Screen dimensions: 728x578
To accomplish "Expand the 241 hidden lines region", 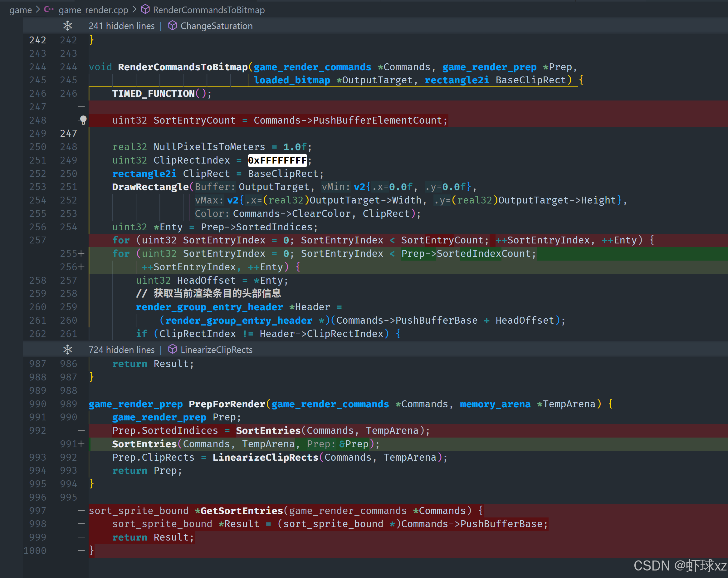I will click(122, 26).
